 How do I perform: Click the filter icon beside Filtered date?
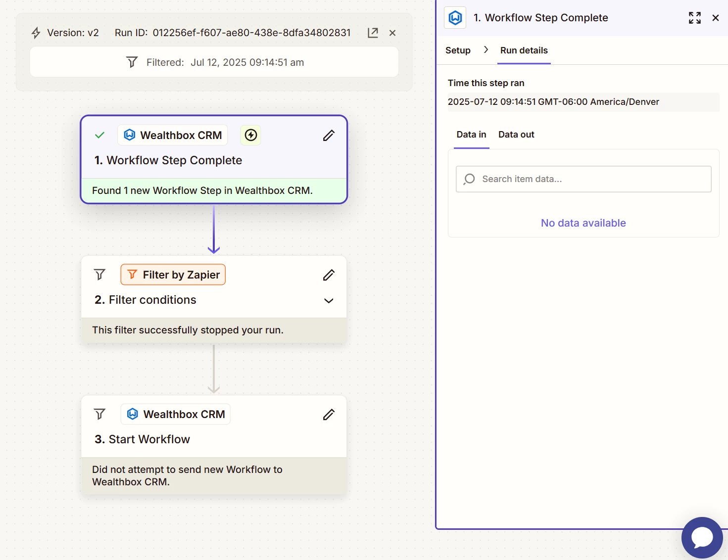(132, 62)
